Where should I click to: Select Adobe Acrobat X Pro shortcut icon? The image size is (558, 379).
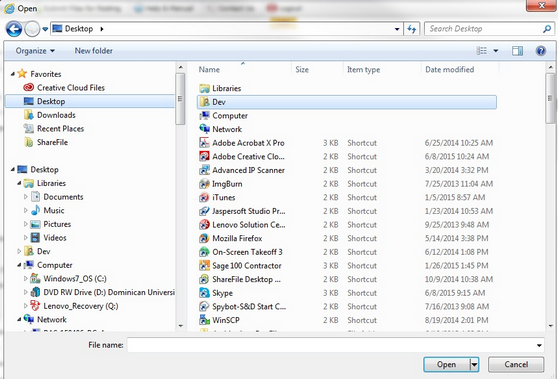pyautogui.click(x=204, y=143)
